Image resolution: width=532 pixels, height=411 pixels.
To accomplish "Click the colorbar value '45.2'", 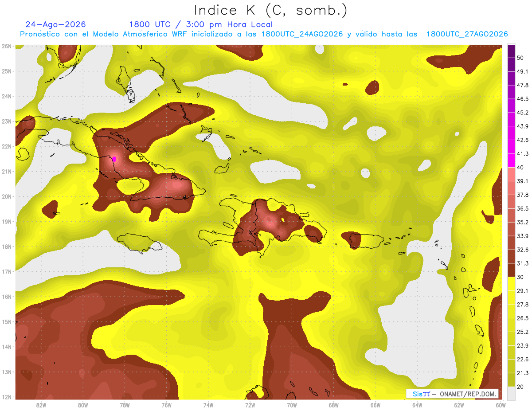I will 523,113.
